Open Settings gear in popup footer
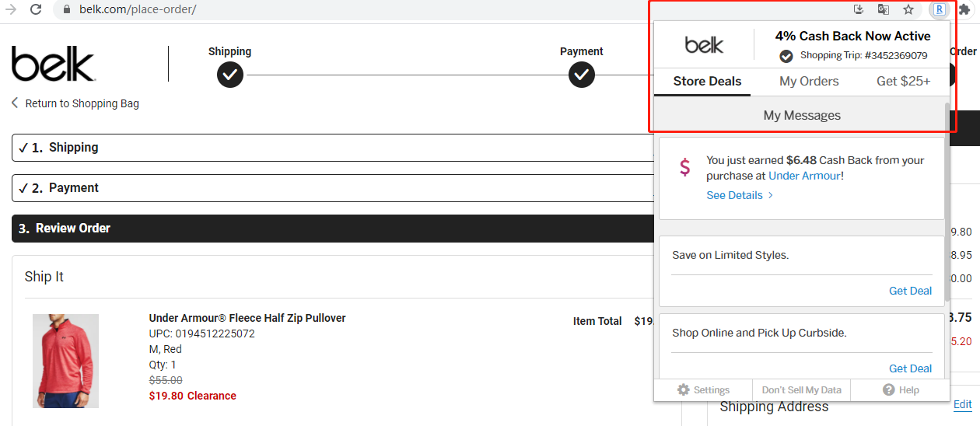The image size is (980, 426). (x=684, y=390)
